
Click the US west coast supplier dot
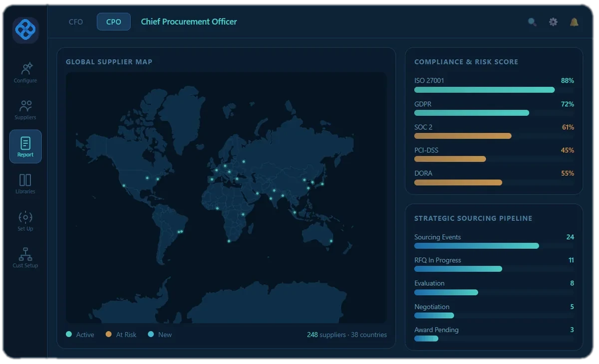pyautogui.click(x=124, y=186)
